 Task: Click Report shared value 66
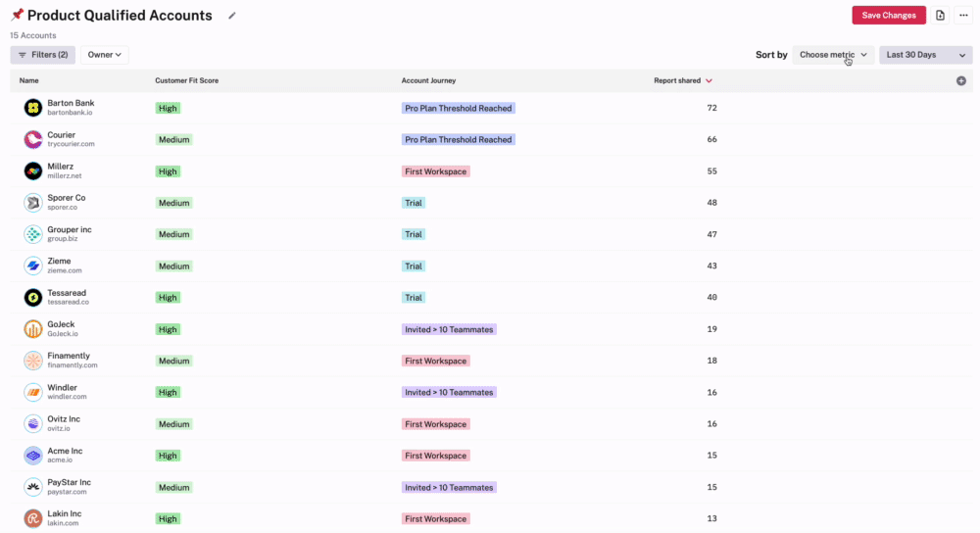tap(711, 139)
